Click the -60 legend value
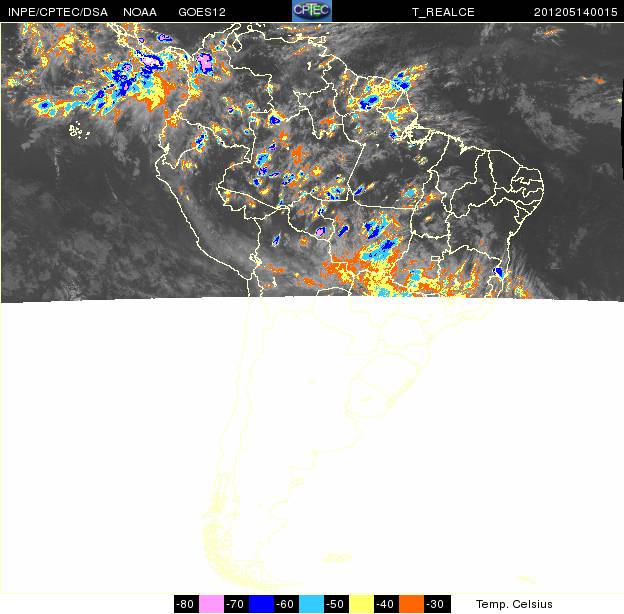The height and width of the screenshot is (614, 624). 286,604
